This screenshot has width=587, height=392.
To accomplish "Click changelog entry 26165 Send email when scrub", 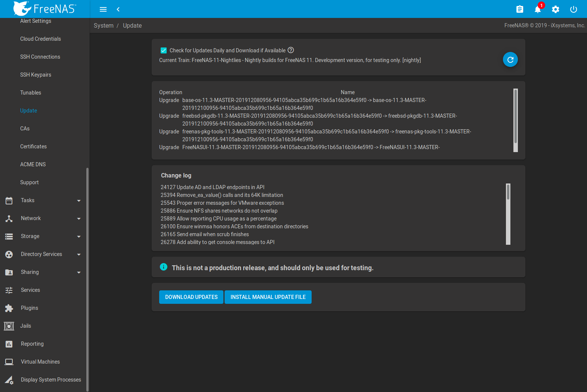I will click(x=205, y=234).
